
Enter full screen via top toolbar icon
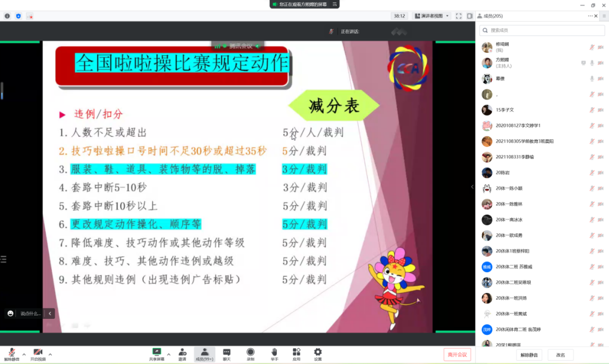(x=458, y=16)
